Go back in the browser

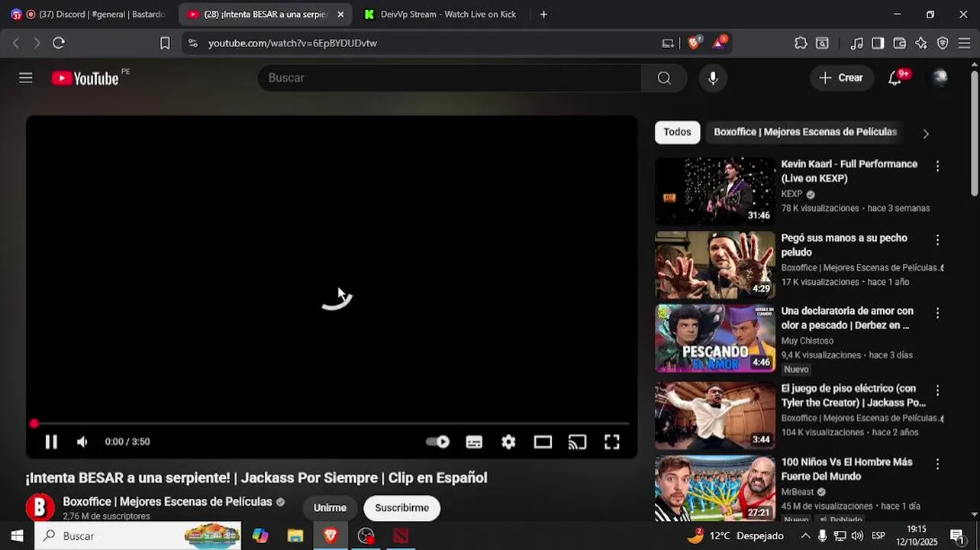[x=15, y=43]
